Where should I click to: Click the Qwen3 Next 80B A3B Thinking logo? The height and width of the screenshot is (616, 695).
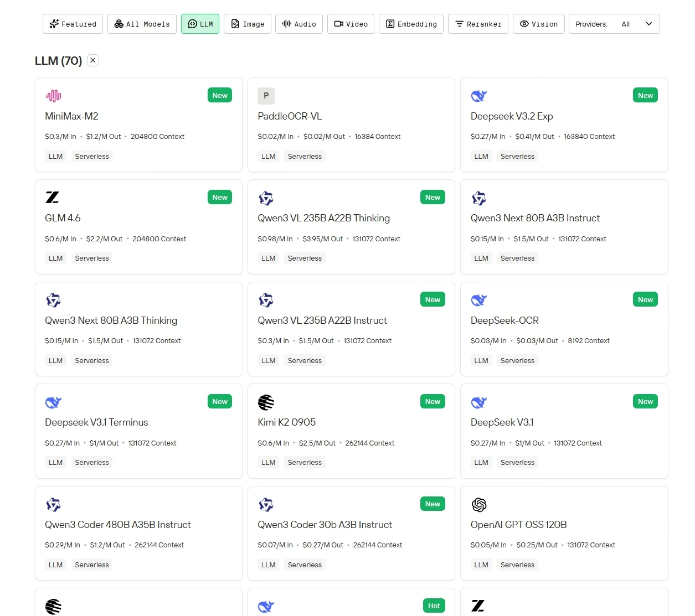(x=53, y=300)
